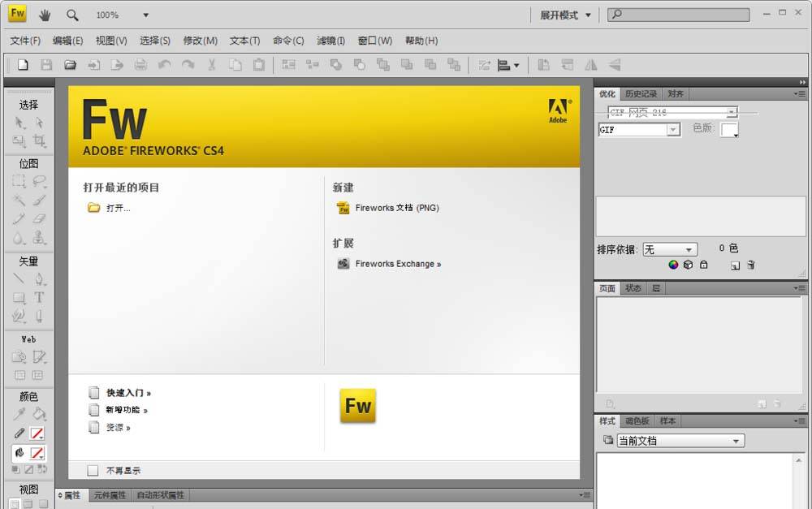Check the 不再显示 checkbox
The height and width of the screenshot is (509, 812).
click(x=93, y=470)
